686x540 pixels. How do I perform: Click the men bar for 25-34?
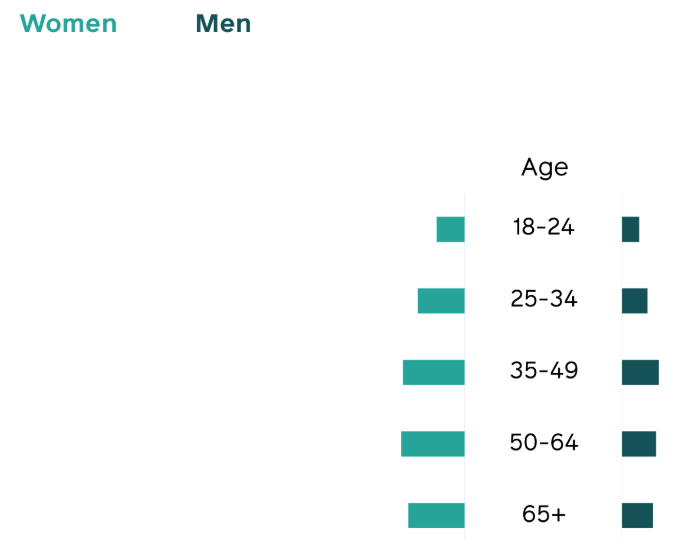[x=635, y=301]
